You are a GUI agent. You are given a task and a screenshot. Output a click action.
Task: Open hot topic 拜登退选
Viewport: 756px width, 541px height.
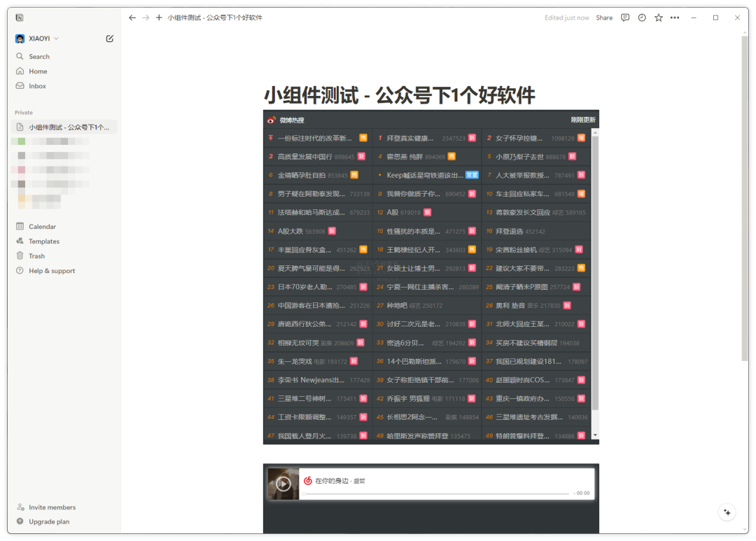(509, 232)
